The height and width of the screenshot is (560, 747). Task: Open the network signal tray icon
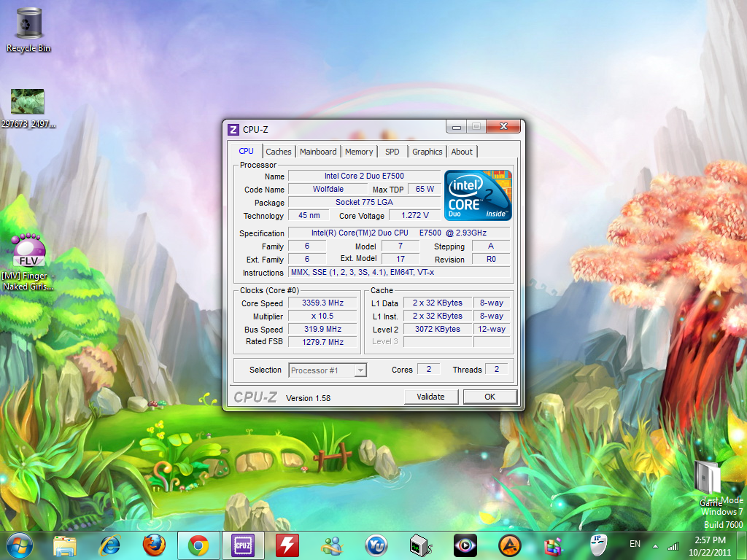tap(673, 545)
